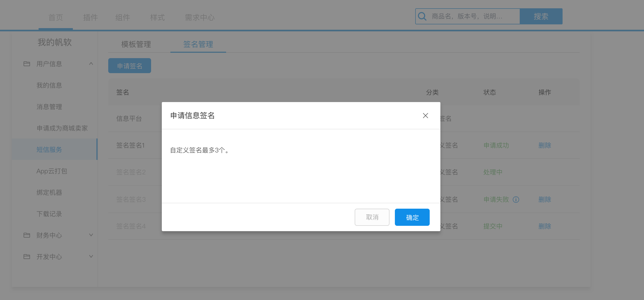Click the 财务中心 folder icon
The width and height of the screenshot is (644, 300).
click(27, 235)
